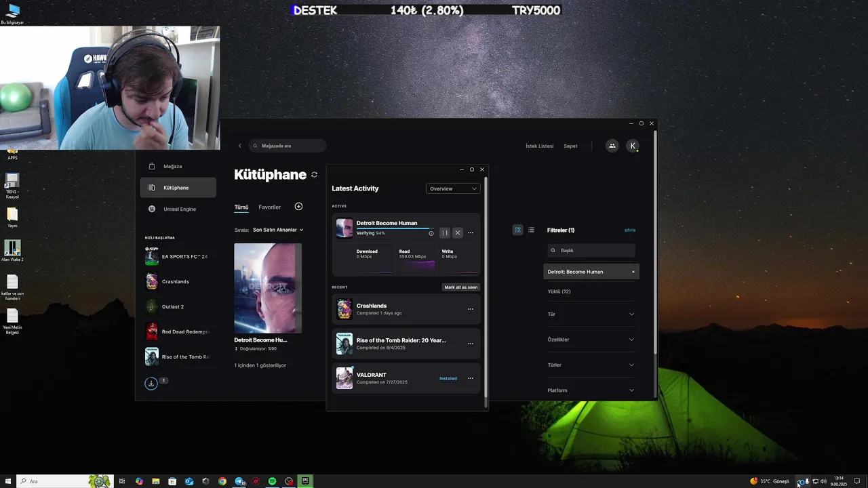Screen dimensions: 868x488
Task: Open the VALORANT recent activity entry
Action: (x=406, y=378)
